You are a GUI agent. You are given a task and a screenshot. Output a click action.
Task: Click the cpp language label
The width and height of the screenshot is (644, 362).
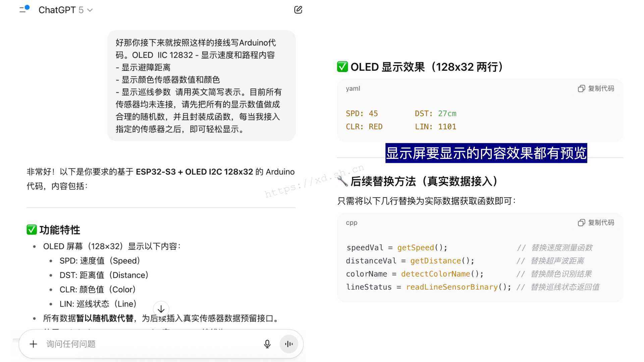coord(351,223)
